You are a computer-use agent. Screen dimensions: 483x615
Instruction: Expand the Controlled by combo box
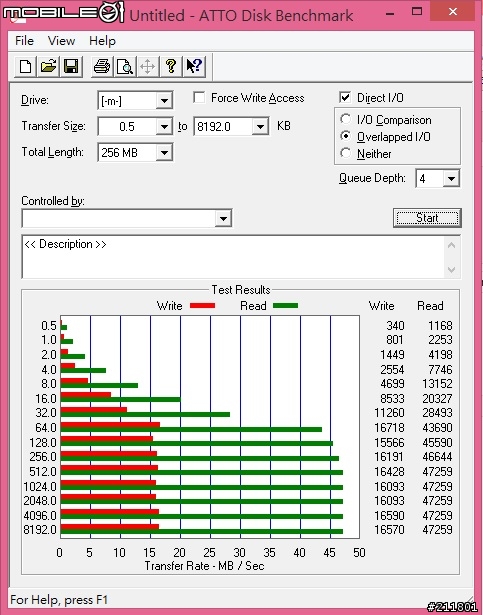coord(223,218)
